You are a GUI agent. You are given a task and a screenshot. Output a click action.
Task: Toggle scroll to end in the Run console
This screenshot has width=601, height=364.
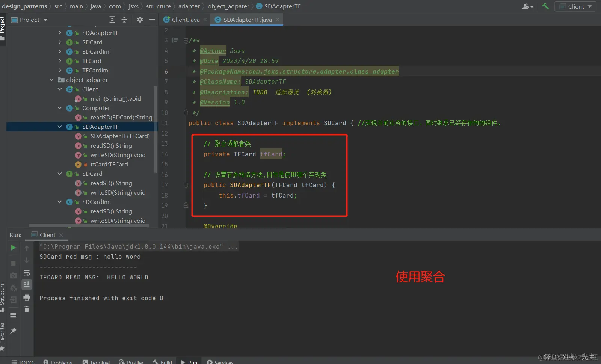(27, 285)
